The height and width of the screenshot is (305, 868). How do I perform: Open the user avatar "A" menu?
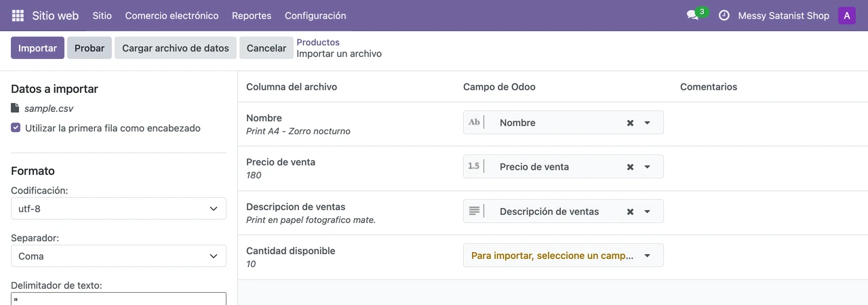847,16
